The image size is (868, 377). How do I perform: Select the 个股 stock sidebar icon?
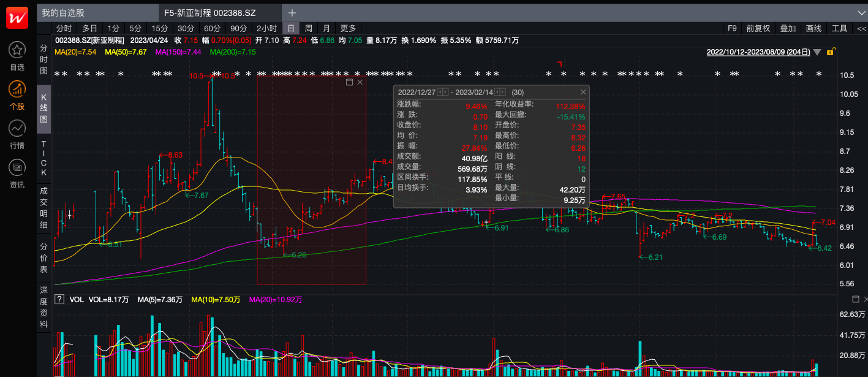(17, 89)
